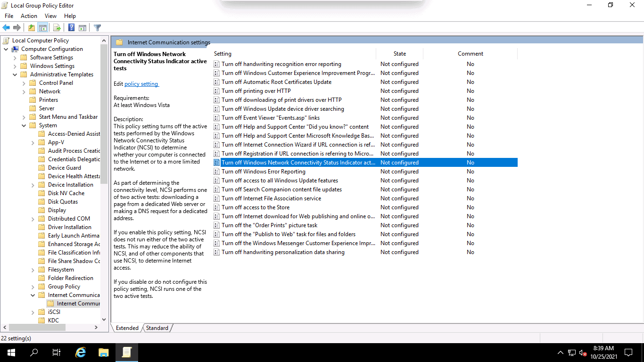Click the Back arrow toolbar icon
This screenshot has width=644, height=362.
(6, 28)
